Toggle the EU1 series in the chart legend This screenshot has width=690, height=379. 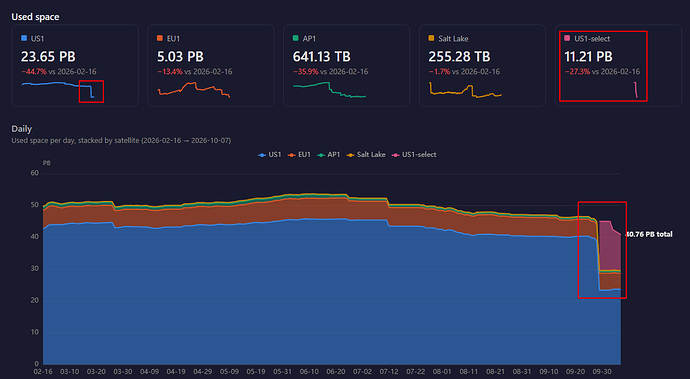pos(299,155)
